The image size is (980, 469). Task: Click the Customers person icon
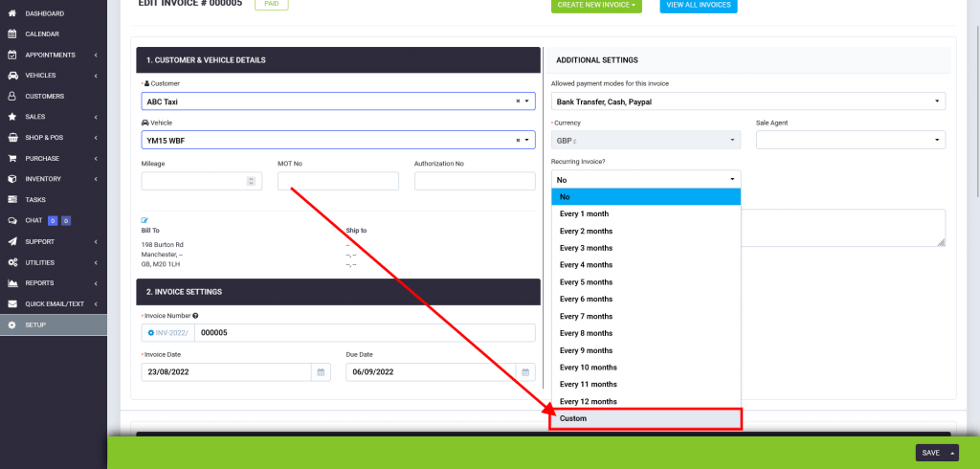pos(11,97)
